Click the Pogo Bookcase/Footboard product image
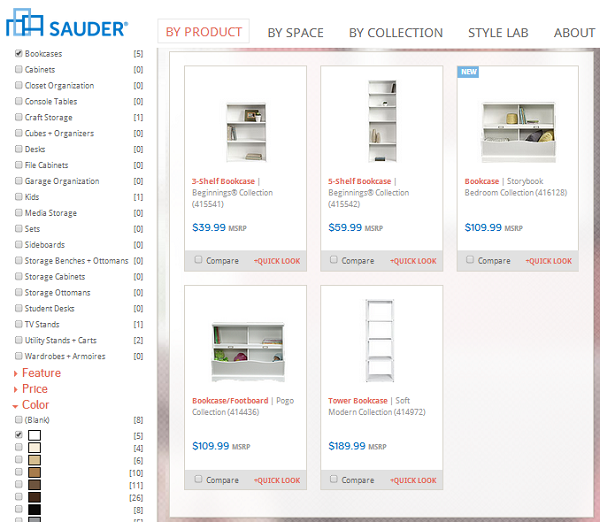The height and width of the screenshot is (522, 600). [x=245, y=349]
